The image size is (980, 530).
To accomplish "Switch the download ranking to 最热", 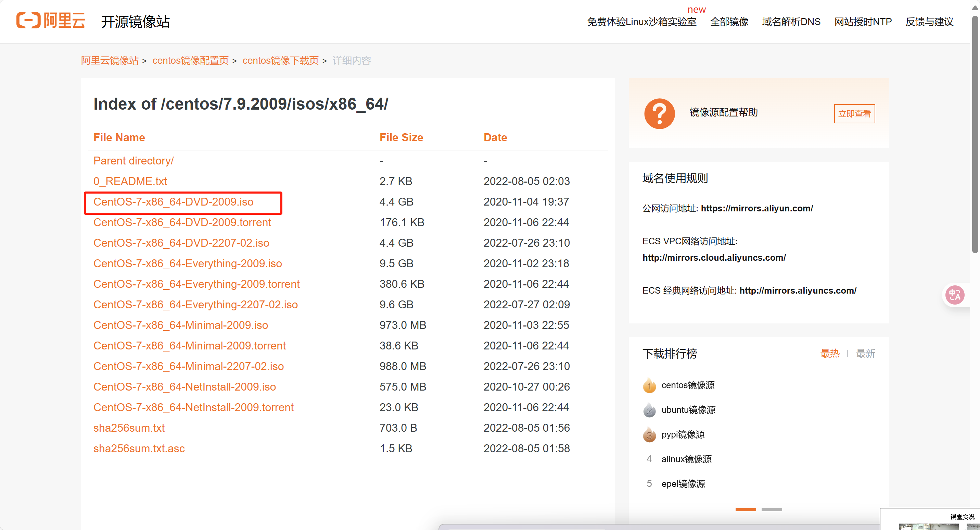I will pos(830,354).
